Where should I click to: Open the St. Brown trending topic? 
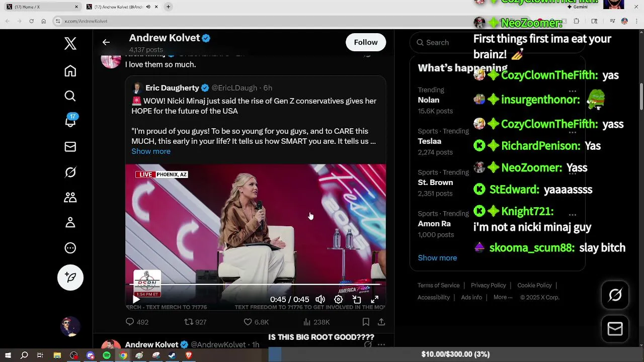[x=435, y=183]
